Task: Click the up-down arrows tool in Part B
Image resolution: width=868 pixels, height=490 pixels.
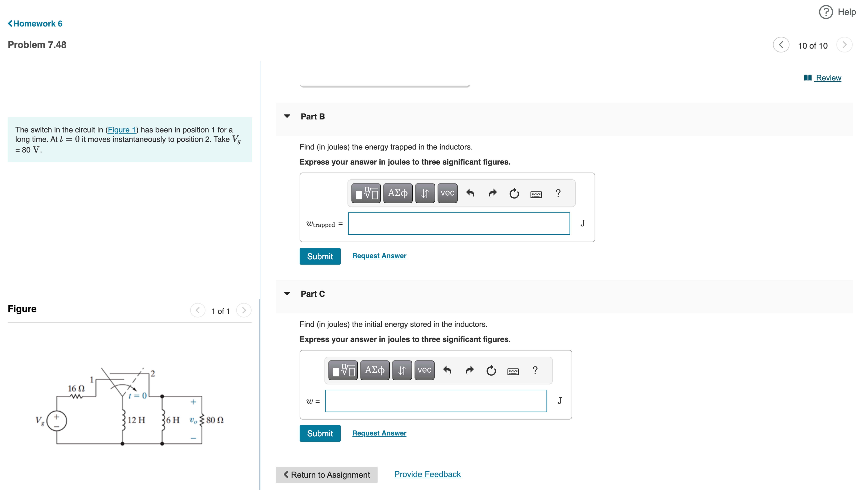Action: tap(425, 193)
